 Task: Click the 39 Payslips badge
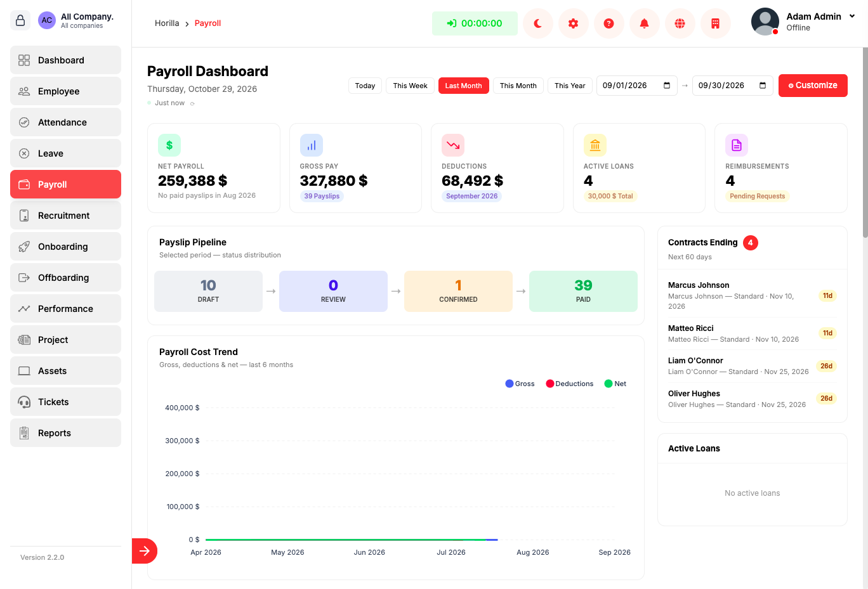pos(322,197)
